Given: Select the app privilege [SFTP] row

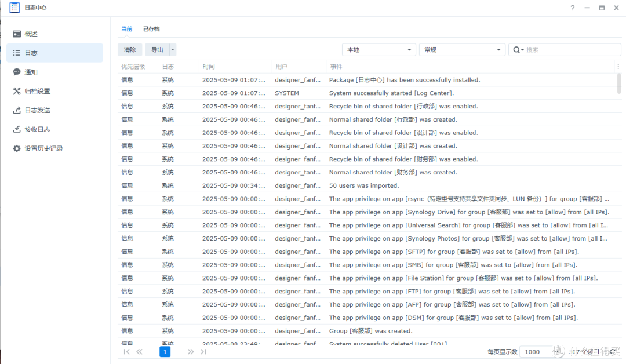Looking at the screenshot, I should 370,252.
